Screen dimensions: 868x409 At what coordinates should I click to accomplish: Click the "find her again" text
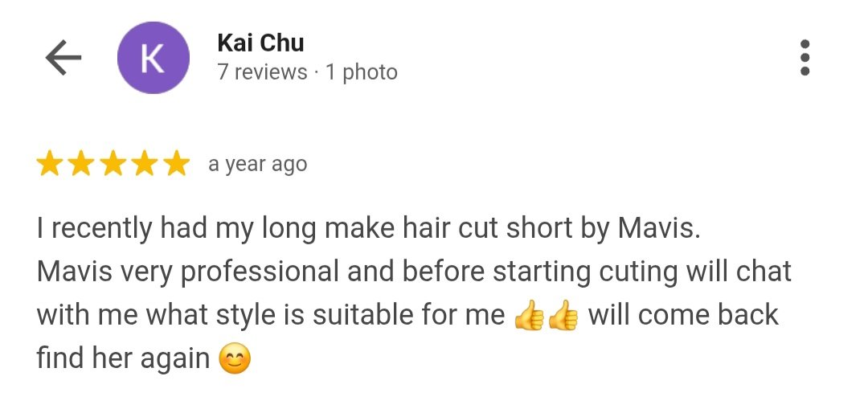tap(124, 358)
